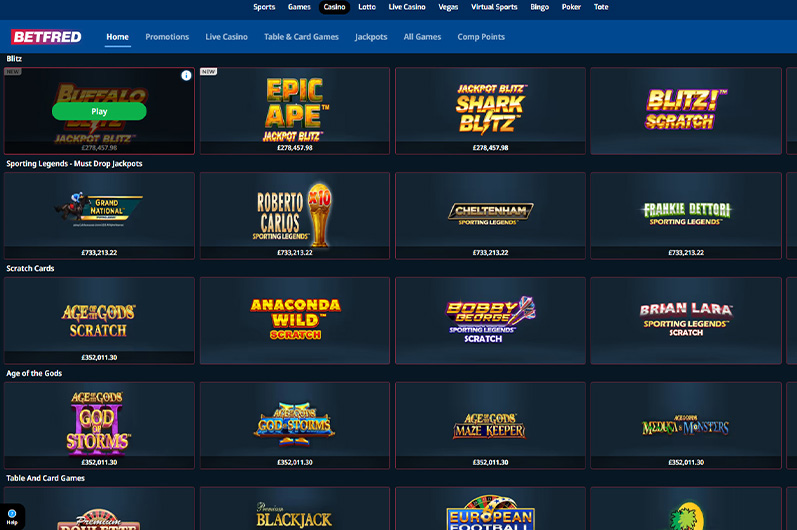
Task: Open the Vegas section
Action: pos(448,7)
